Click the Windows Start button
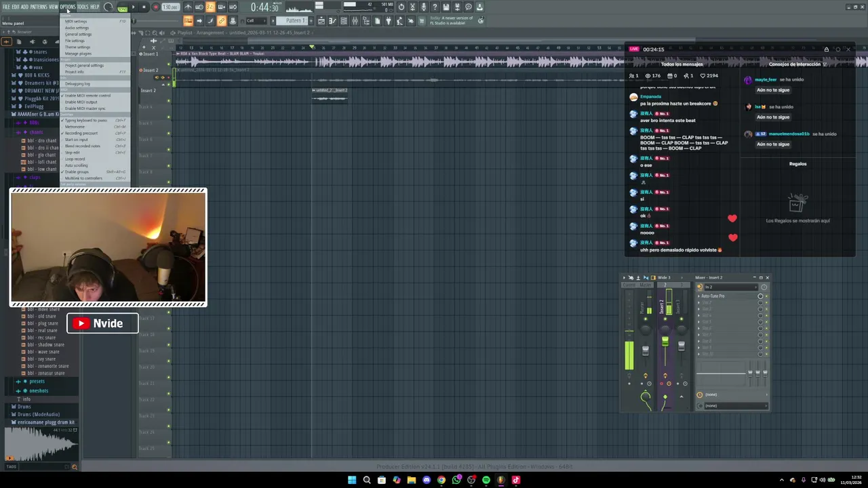The width and height of the screenshot is (868, 488). (x=352, y=480)
